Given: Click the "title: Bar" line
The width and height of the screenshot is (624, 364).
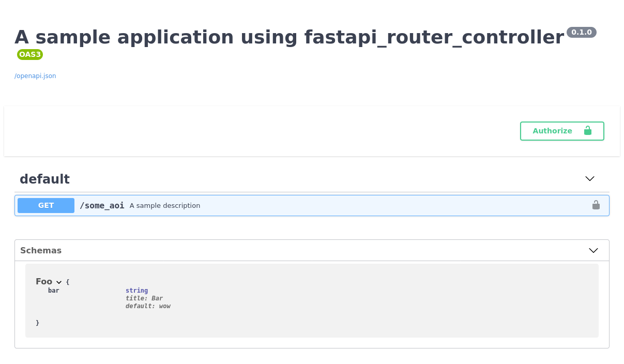Looking at the screenshot, I should click(144, 298).
